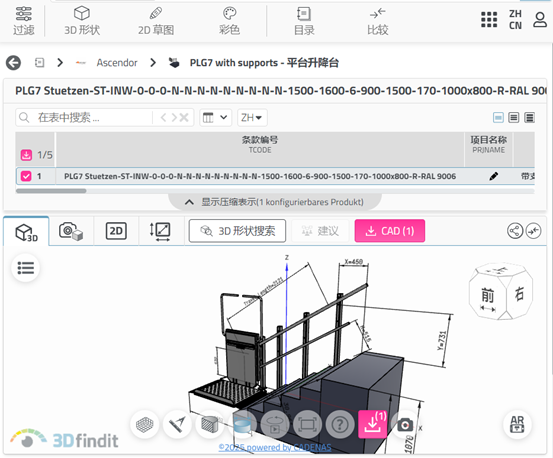Change language via ZH CN selector
Image resolution: width=553 pixels, height=458 pixels.
coord(515,20)
